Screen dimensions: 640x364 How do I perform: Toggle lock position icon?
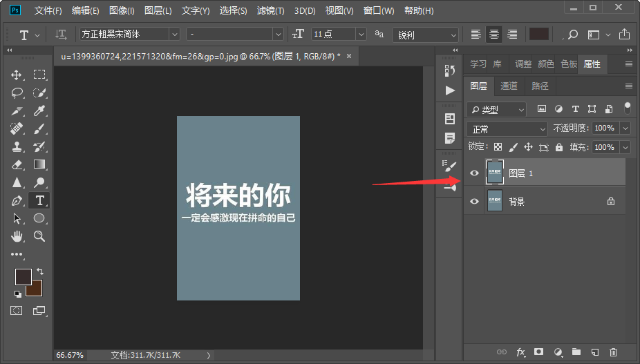coord(528,147)
